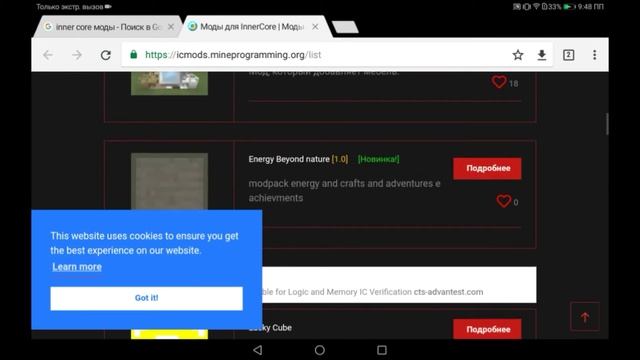
Task: Close the 'inner core моды' tab
Action: click(x=171, y=27)
